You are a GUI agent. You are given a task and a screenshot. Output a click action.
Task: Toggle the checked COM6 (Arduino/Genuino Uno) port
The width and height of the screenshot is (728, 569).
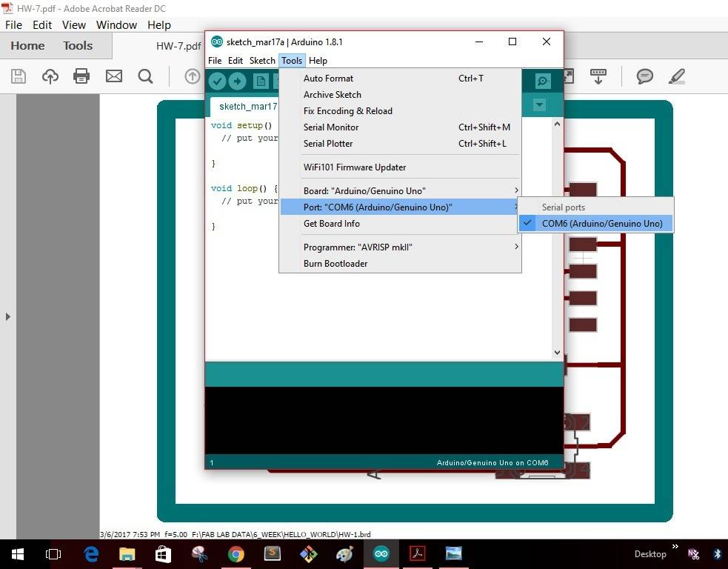point(595,224)
